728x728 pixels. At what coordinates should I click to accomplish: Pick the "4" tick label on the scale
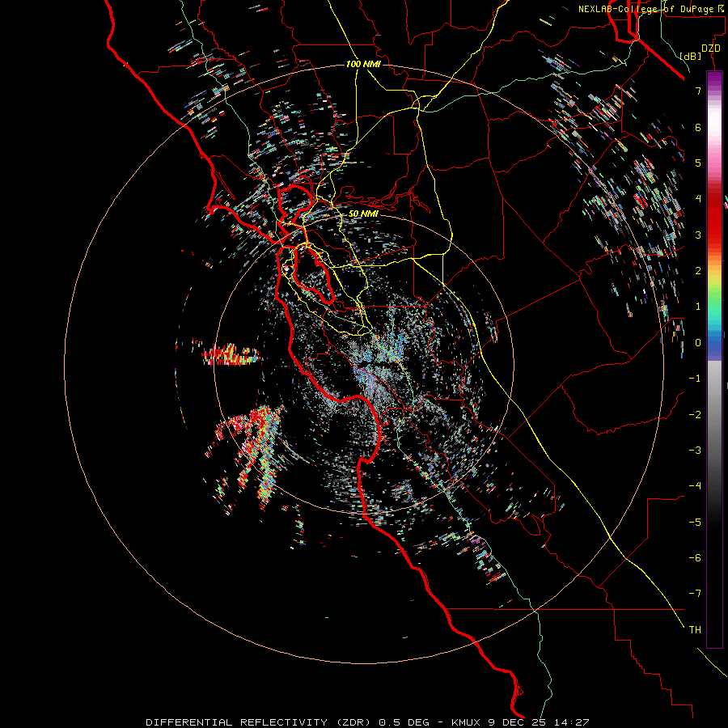(x=698, y=199)
